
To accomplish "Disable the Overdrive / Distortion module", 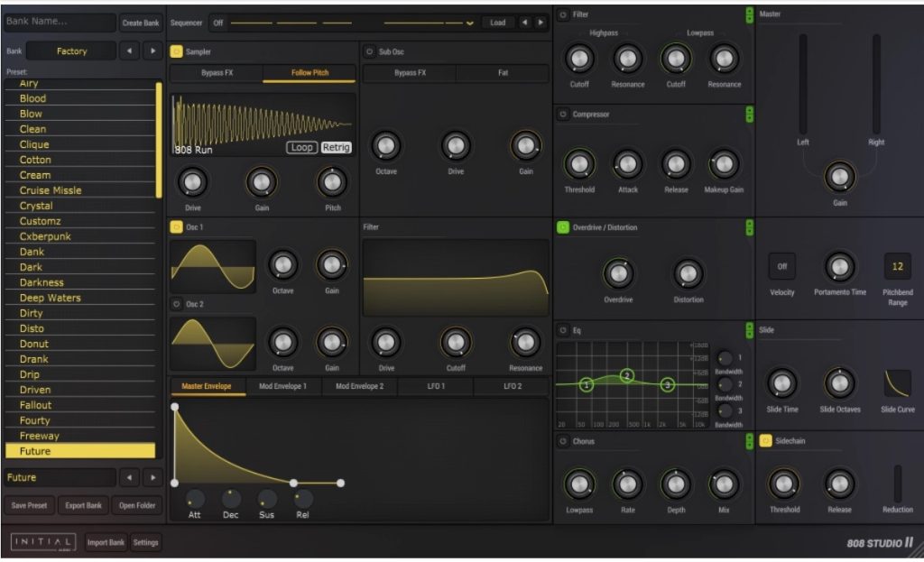I will [563, 227].
